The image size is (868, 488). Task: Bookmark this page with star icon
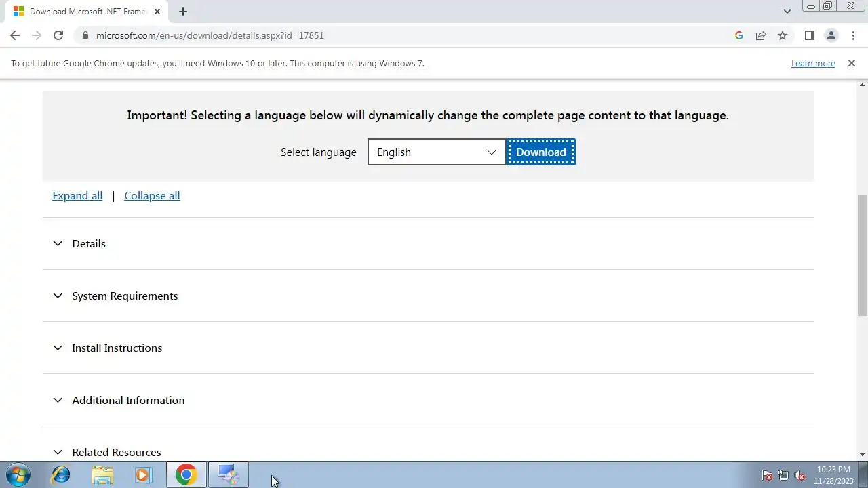pos(783,35)
